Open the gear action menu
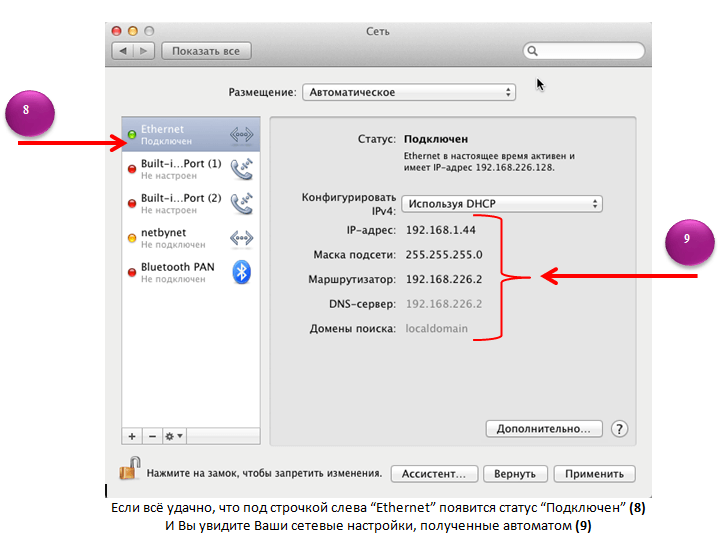728x545 pixels. (x=174, y=437)
